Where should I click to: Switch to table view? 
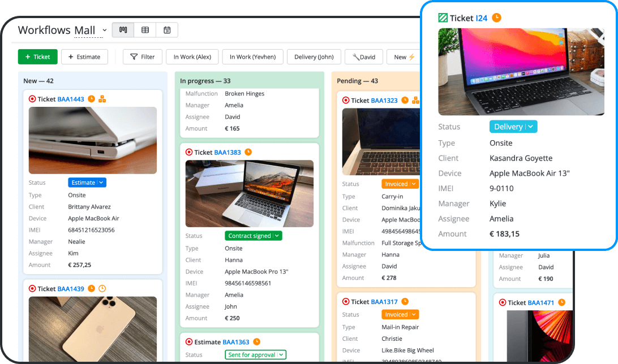click(145, 30)
